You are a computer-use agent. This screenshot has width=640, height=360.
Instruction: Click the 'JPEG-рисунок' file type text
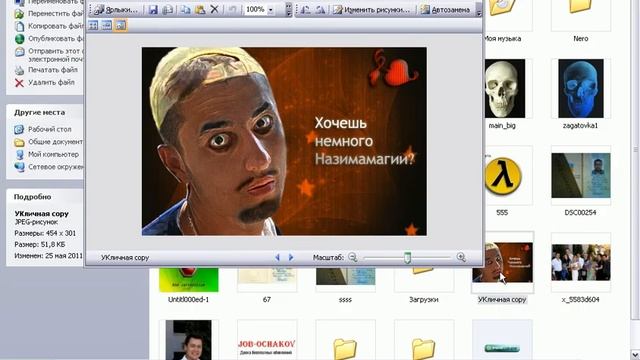(x=36, y=222)
